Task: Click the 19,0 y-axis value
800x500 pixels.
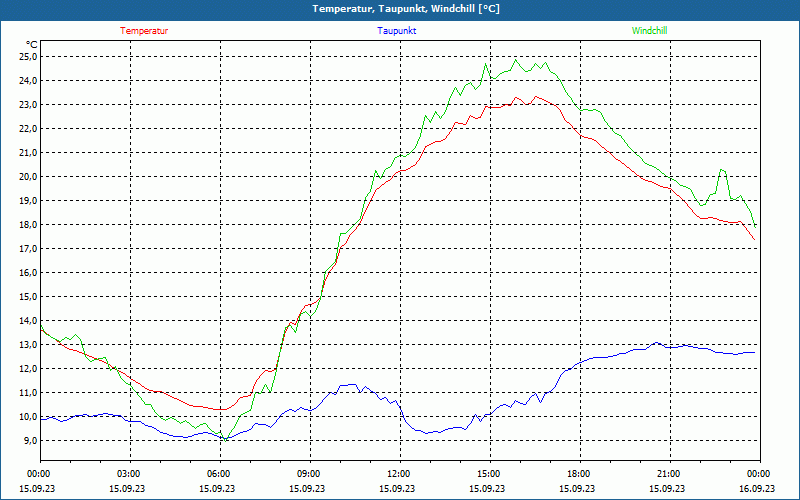Action: tap(29, 201)
